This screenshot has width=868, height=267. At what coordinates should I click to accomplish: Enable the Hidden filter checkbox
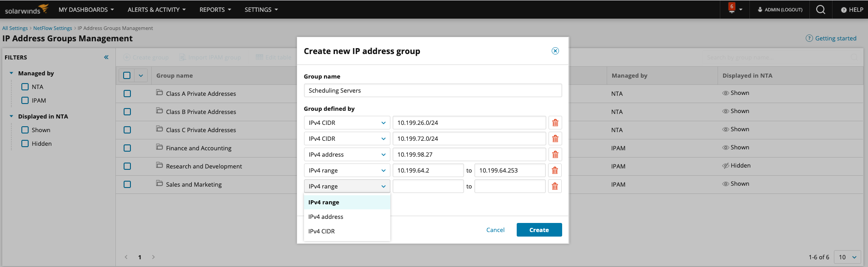coord(25,143)
